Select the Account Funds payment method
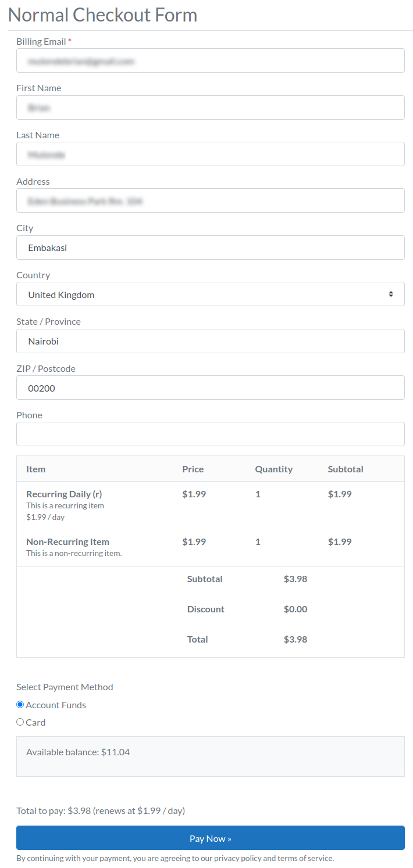The image size is (413, 868). click(20, 705)
